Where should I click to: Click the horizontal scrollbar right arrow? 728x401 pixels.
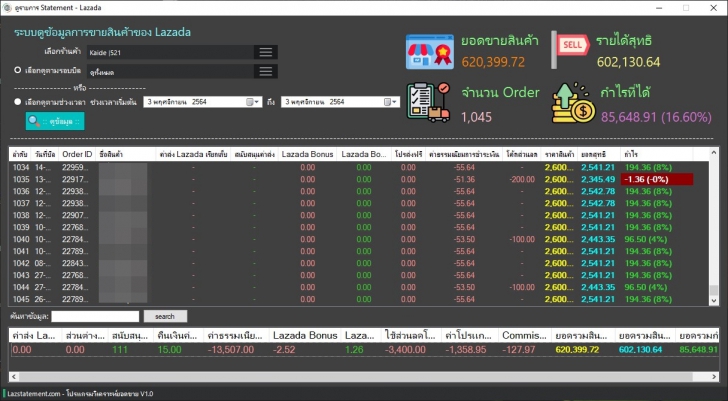[x=714, y=377]
